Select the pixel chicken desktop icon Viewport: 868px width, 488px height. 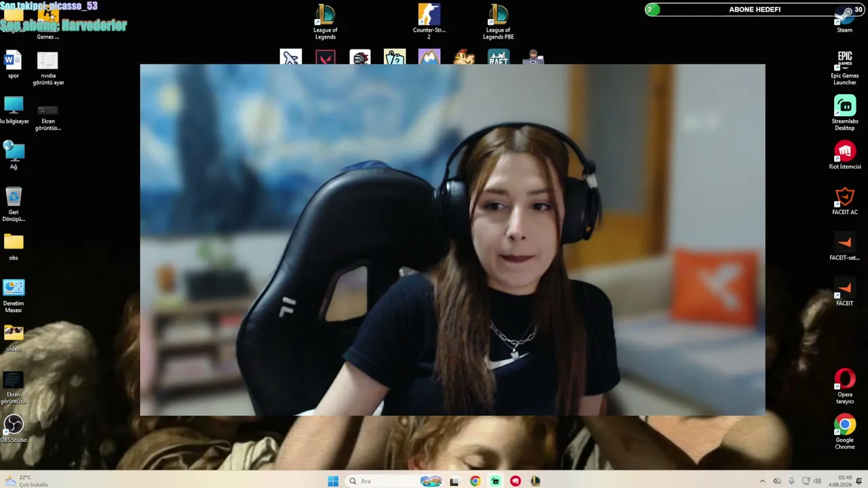[464, 57]
